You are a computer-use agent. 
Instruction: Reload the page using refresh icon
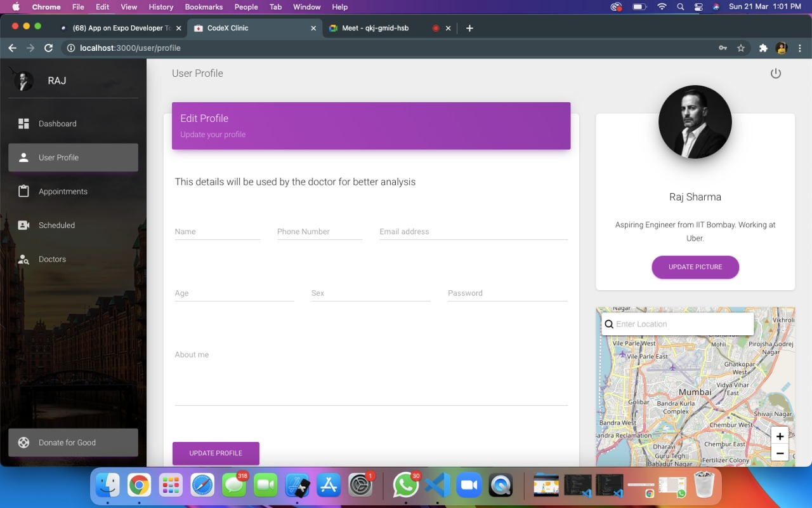tap(48, 48)
